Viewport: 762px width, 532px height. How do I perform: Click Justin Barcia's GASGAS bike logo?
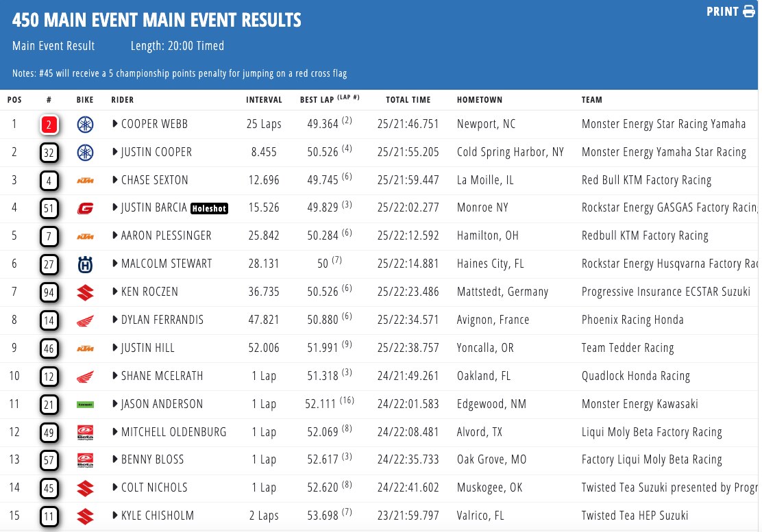click(x=85, y=208)
